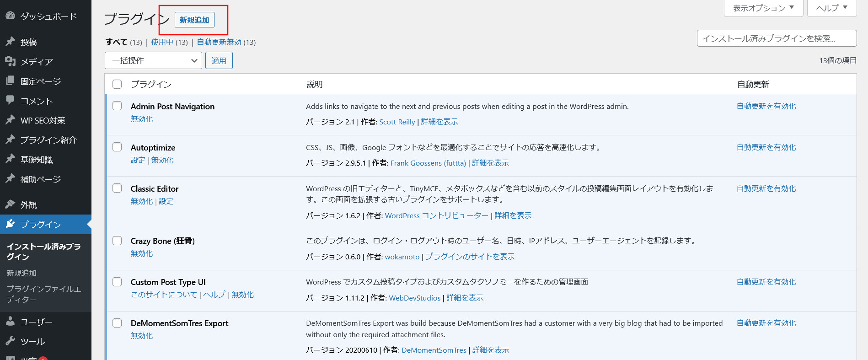Open Media via its sidebar icon

tap(10, 61)
